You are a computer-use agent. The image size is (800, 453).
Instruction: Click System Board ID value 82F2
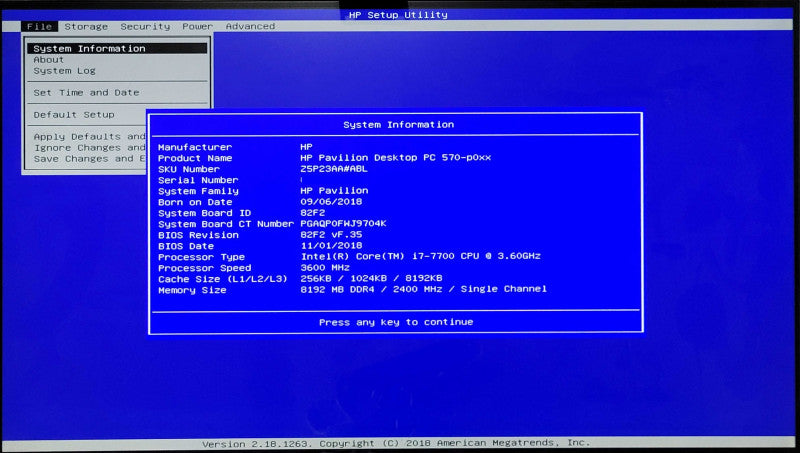312,213
